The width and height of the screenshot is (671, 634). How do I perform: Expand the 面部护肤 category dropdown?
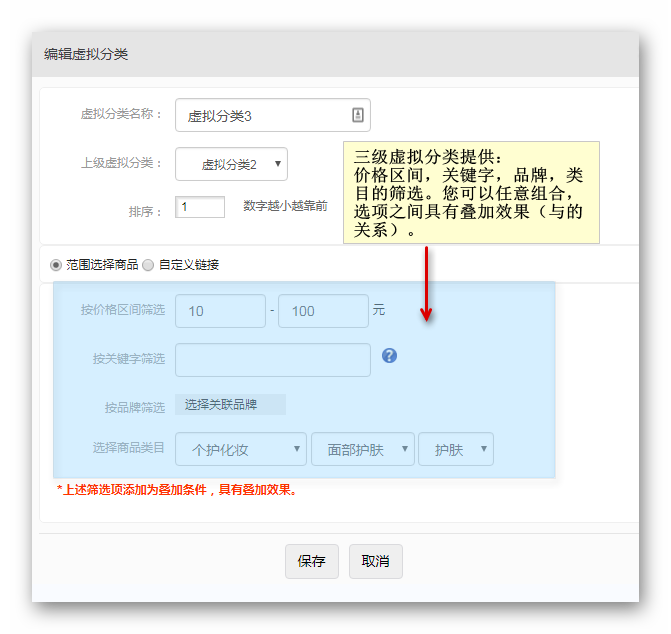pyautogui.click(x=362, y=449)
